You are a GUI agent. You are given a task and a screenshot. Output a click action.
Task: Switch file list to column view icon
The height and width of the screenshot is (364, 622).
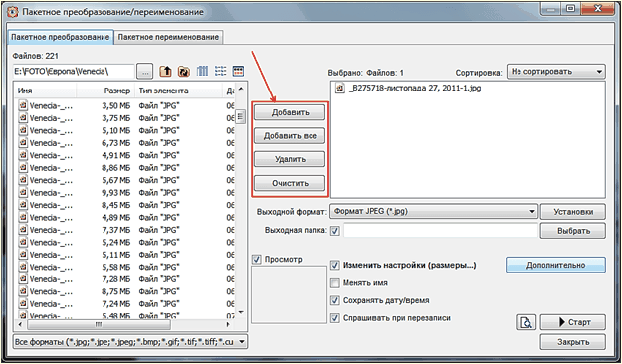coord(202,71)
